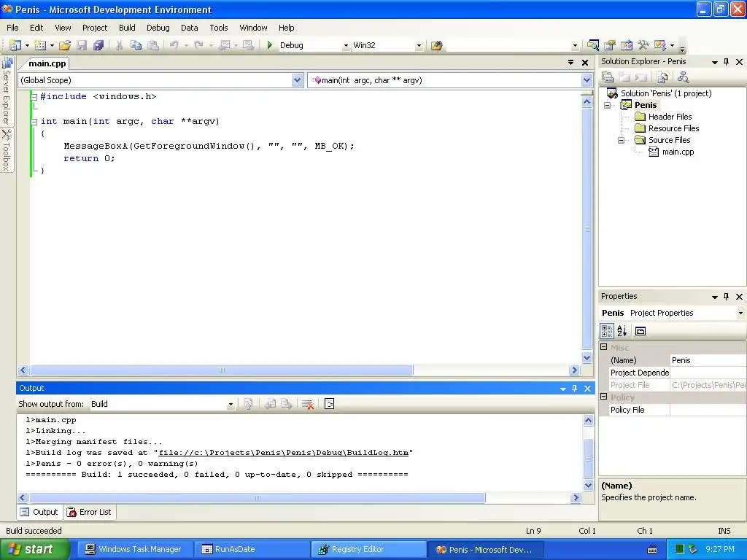Switch to the Error List tab
This screenshot has width=747, height=560.
(x=90, y=512)
